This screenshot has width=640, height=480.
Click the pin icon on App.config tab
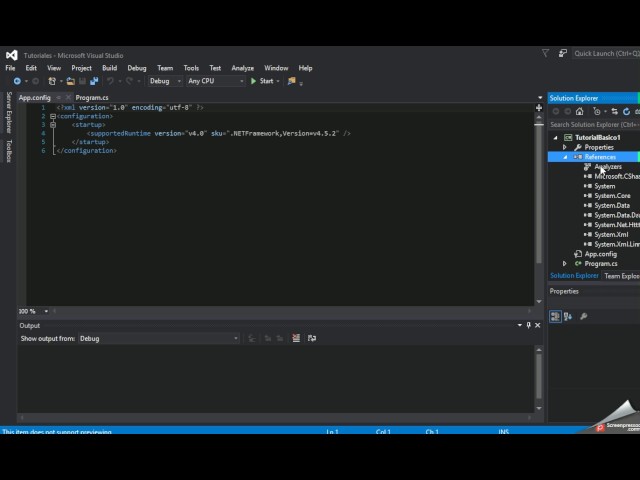(x=58, y=98)
